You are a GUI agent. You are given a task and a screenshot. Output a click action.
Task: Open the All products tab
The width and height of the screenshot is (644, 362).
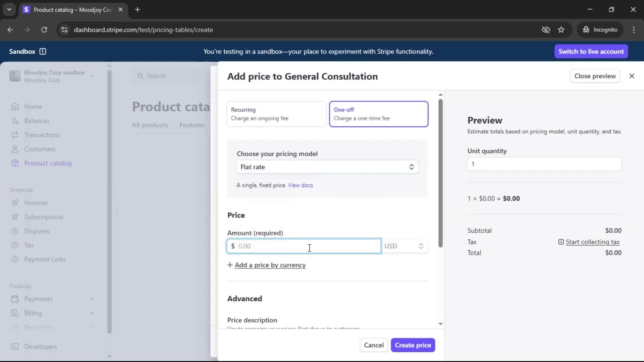point(150,125)
